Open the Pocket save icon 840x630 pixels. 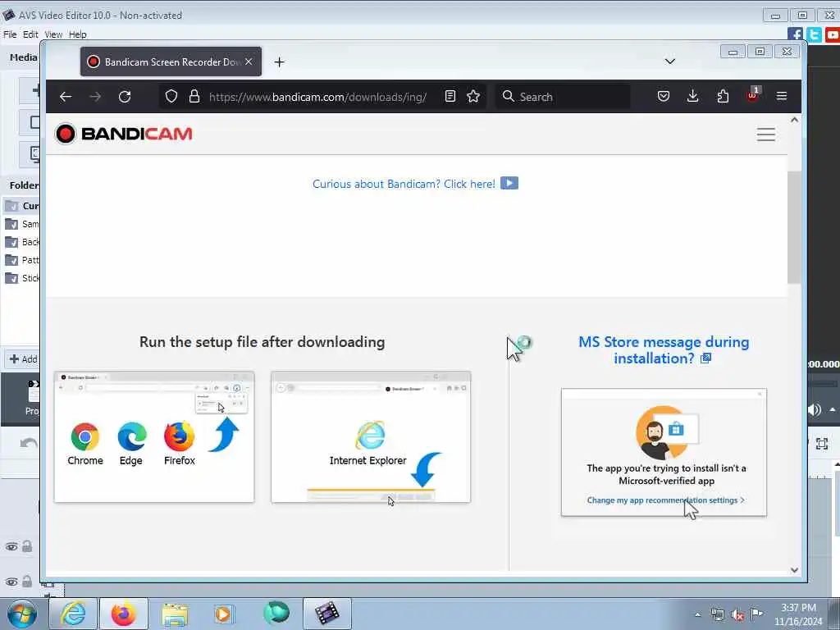click(663, 97)
